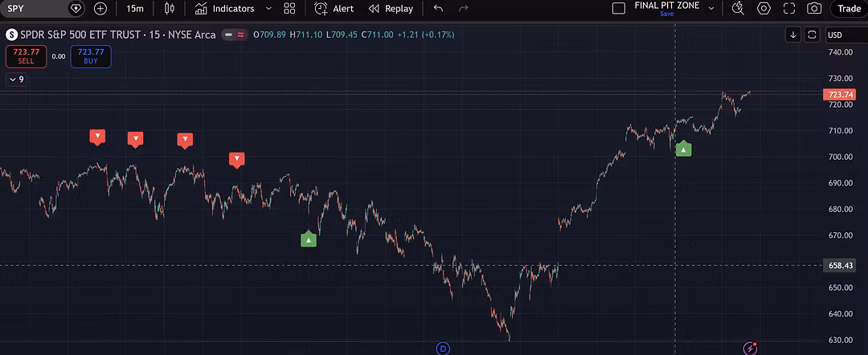Open the Indicators dialog
Image resolution: width=868 pixels, height=355 pixels.
point(225,8)
